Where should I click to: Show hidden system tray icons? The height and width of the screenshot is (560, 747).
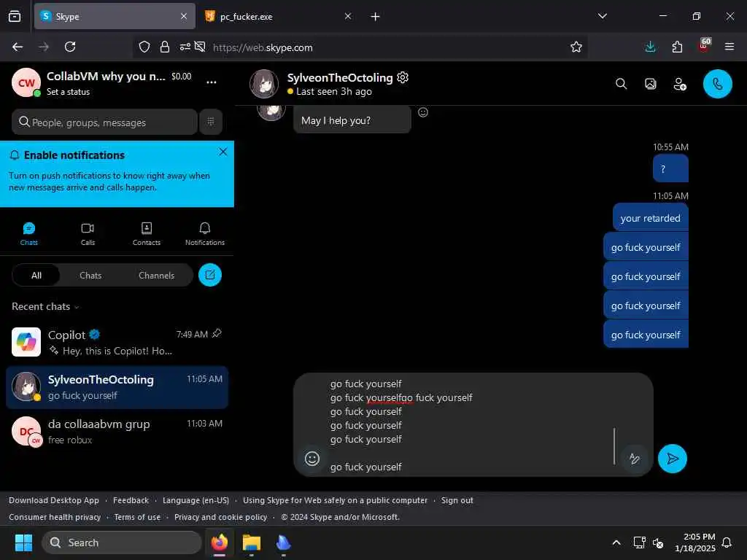click(x=616, y=542)
